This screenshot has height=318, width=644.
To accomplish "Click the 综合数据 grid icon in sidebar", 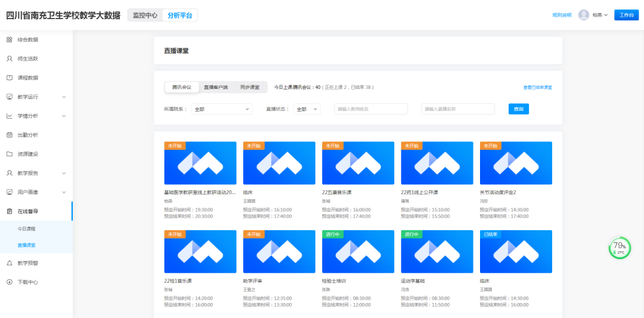I will (x=10, y=40).
